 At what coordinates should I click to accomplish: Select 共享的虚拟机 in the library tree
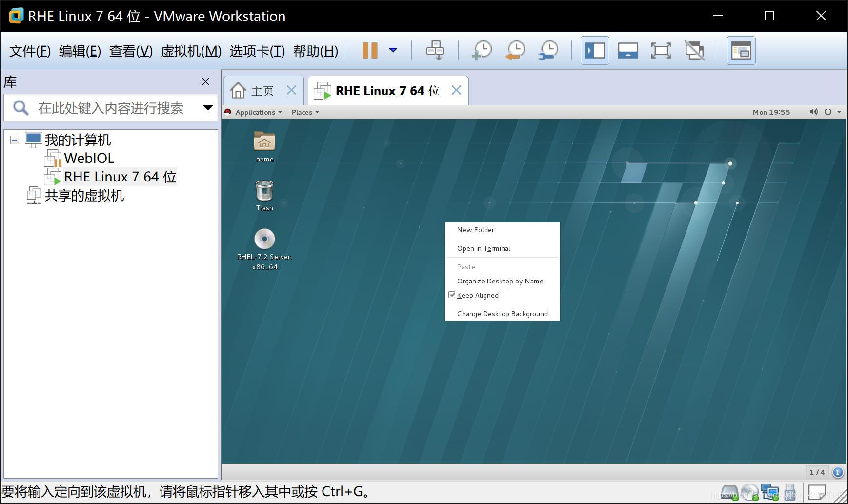84,196
